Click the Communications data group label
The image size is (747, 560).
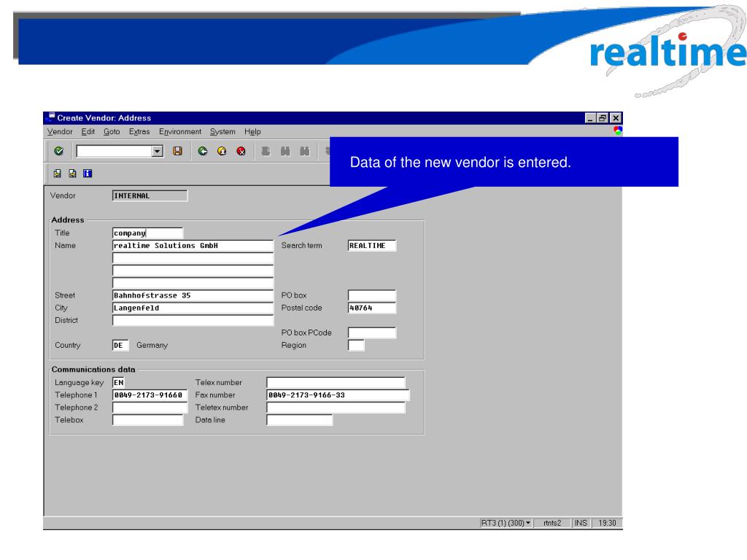click(x=93, y=370)
